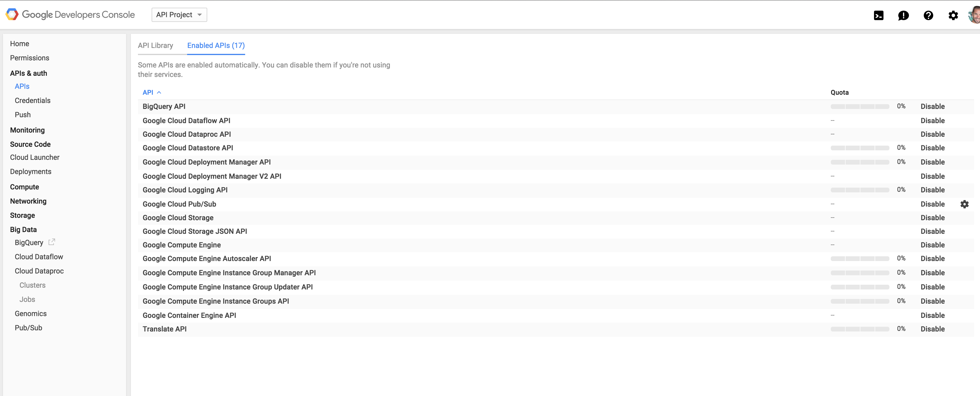
Task: Sort by API column header arrow
Action: [x=159, y=92]
